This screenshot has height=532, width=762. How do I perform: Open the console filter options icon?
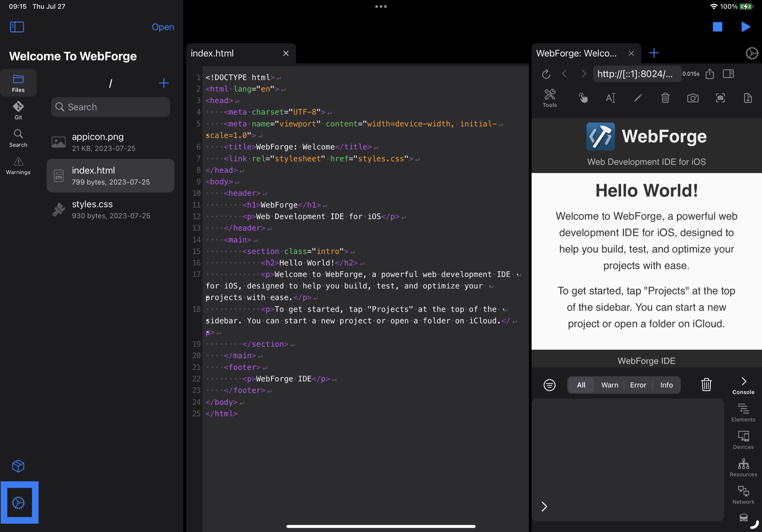click(x=549, y=385)
